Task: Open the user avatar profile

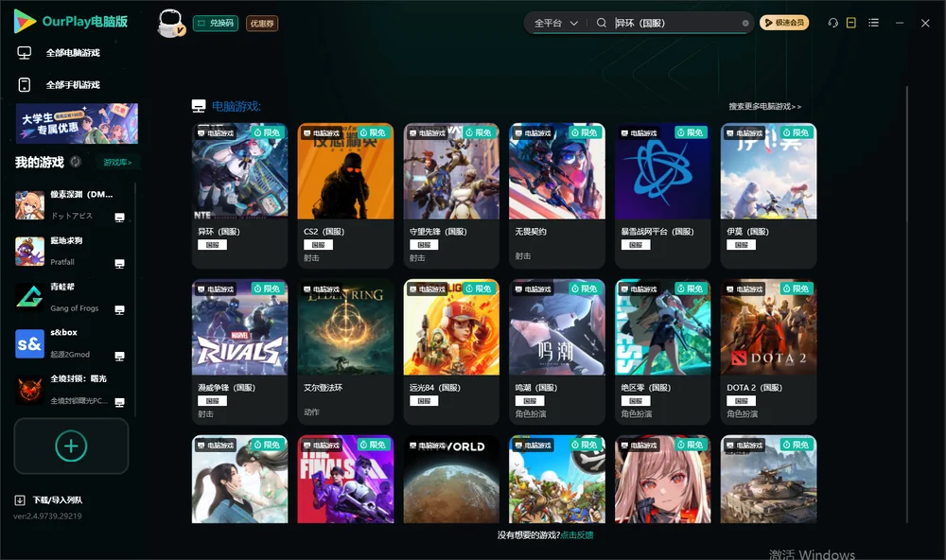Action: tap(170, 24)
